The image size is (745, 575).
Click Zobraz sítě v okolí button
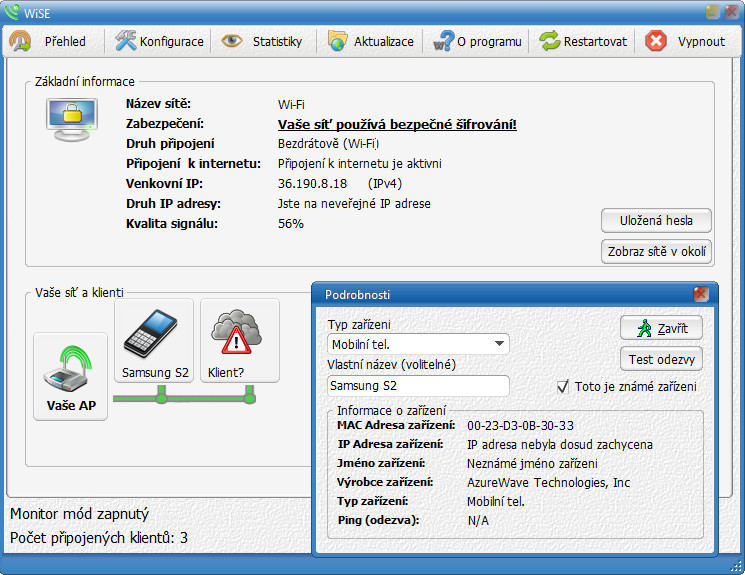point(656,251)
